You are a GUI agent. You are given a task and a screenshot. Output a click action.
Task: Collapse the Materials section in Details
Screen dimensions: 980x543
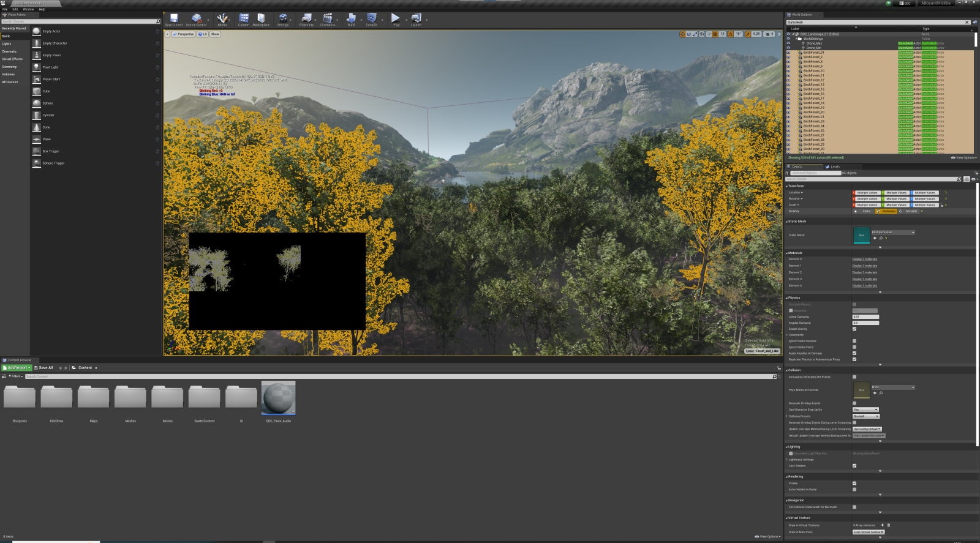(x=795, y=253)
